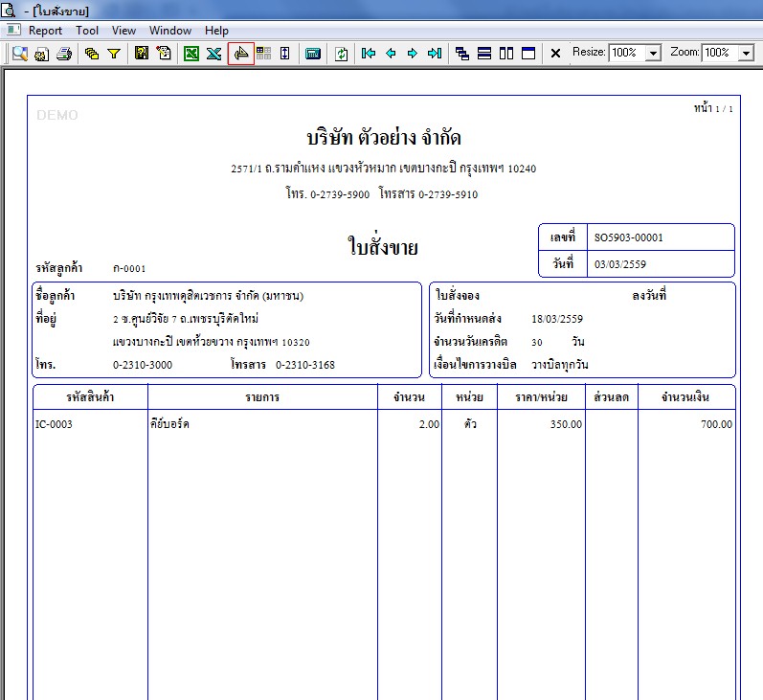
Task: Open the Tool menu
Action: [x=87, y=31]
